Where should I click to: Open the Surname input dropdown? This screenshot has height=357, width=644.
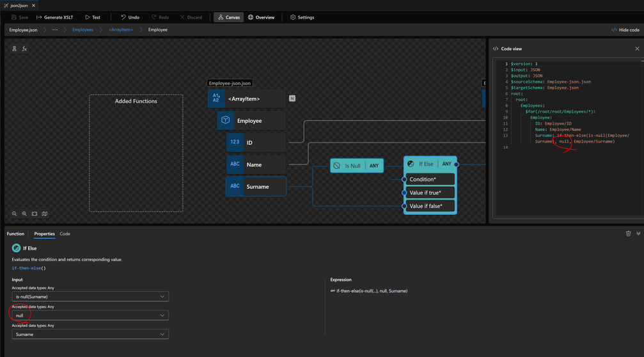click(x=90, y=335)
